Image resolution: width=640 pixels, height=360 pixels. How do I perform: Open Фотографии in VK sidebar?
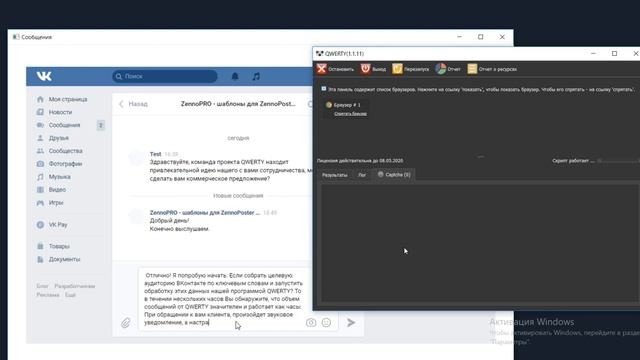(65, 164)
